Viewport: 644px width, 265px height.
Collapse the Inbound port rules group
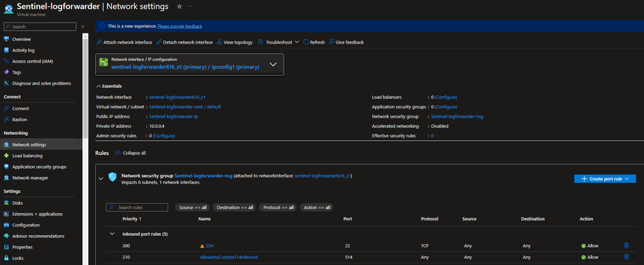tap(111, 234)
